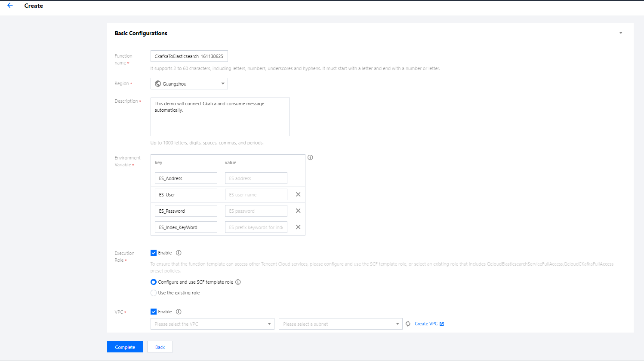
Task: Click the back arrow next to Create
Action: coord(10,6)
